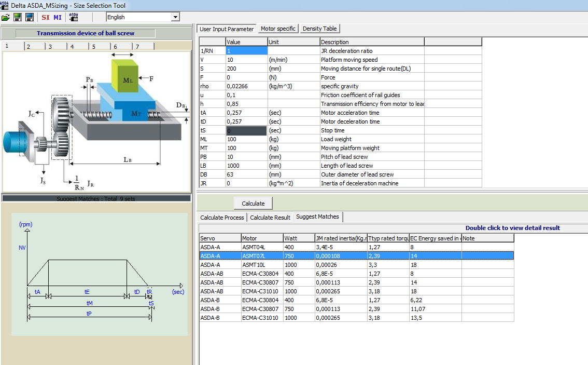Select transmission device tab 7
The image size is (588, 365).
(144, 47)
